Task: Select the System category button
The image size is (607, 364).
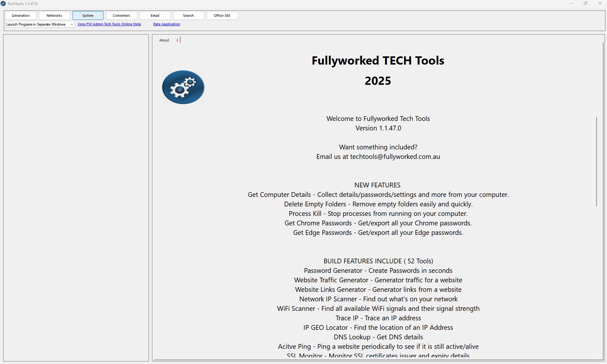Action: tap(88, 16)
